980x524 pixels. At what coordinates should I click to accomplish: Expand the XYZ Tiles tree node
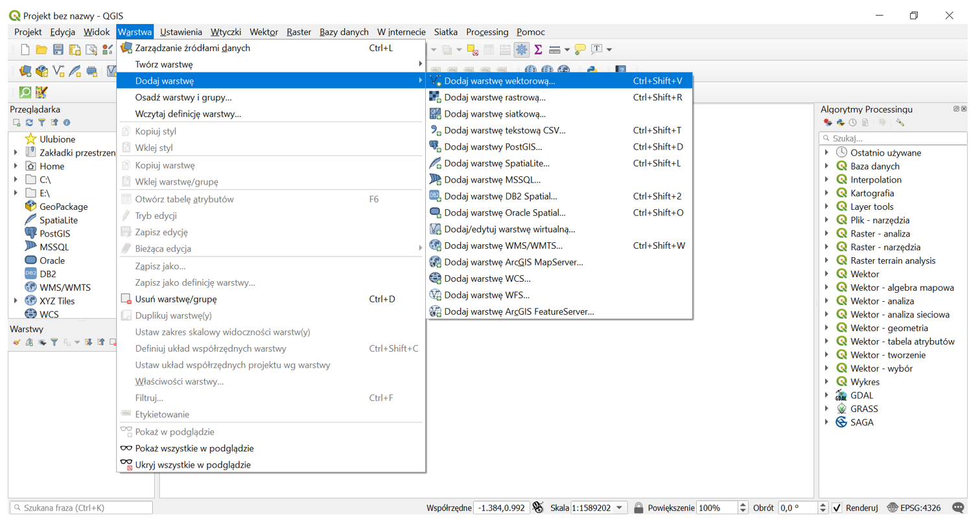tap(16, 301)
